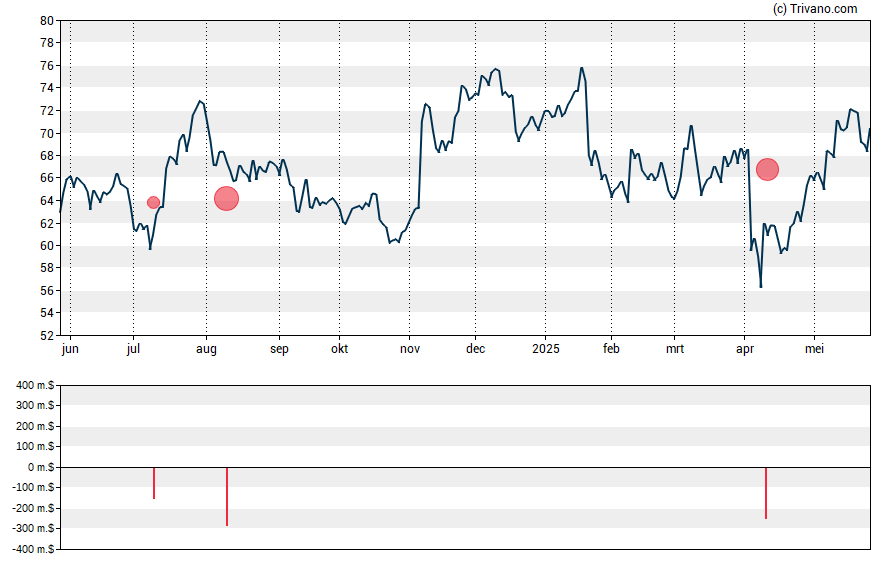Click the 'aug' month label
888x565 pixels.
(x=206, y=349)
